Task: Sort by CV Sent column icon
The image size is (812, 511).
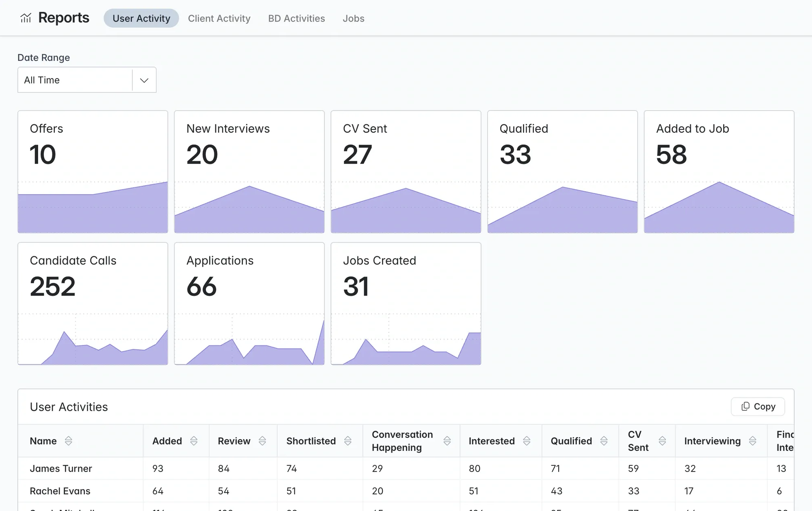Action: coord(662,441)
